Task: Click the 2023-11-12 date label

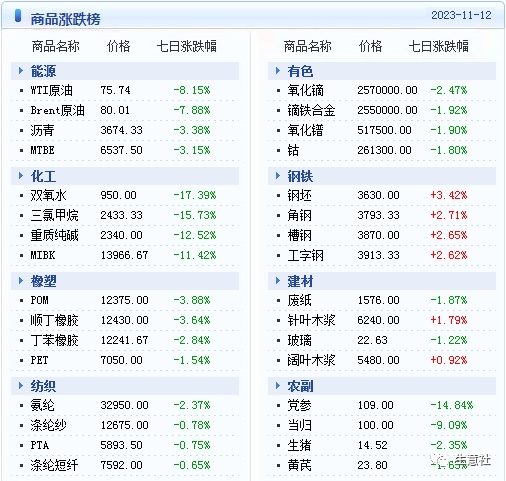Action: 461,15
